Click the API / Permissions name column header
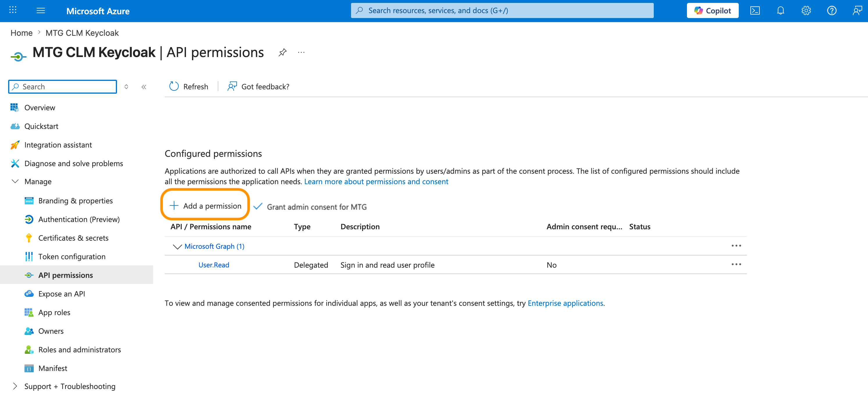This screenshot has width=868, height=405. 211,227
